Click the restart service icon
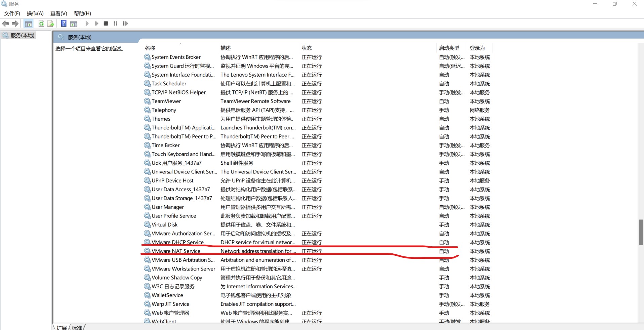The height and width of the screenshot is (330, 644). 125,23
